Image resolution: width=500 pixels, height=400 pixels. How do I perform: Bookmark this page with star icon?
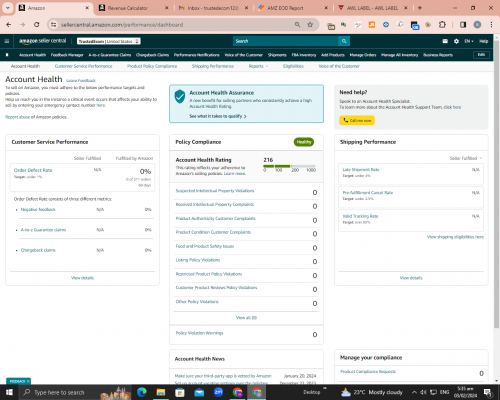[310, 25]
